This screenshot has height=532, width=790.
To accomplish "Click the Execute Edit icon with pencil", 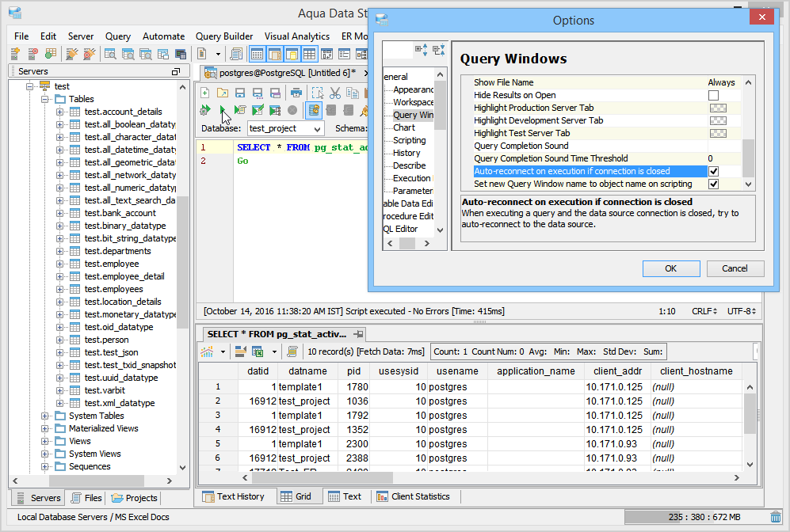I will (258, 109).
